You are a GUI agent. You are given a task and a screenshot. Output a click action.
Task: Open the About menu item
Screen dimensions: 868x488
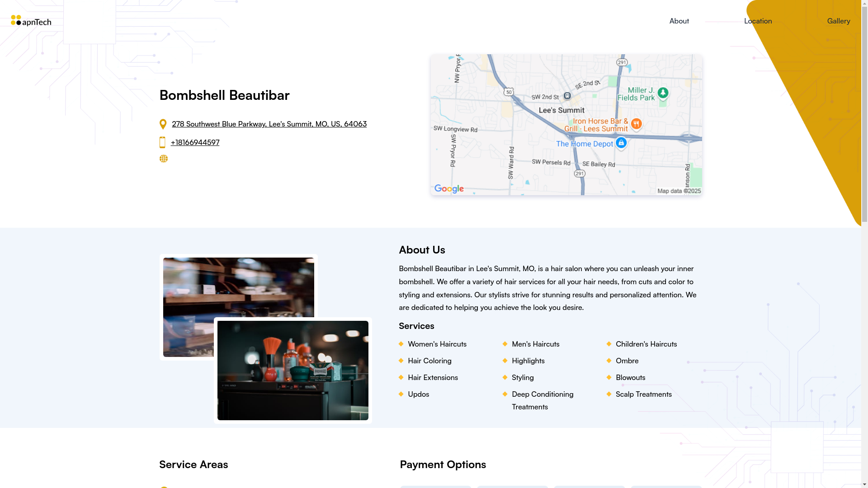(x=679, y=21)
